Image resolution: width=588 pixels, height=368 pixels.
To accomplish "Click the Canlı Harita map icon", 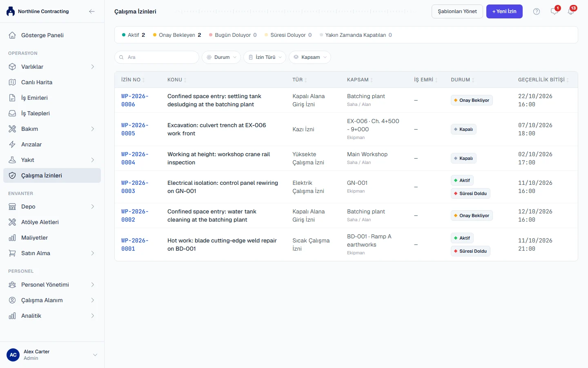I will pos(12,82).
